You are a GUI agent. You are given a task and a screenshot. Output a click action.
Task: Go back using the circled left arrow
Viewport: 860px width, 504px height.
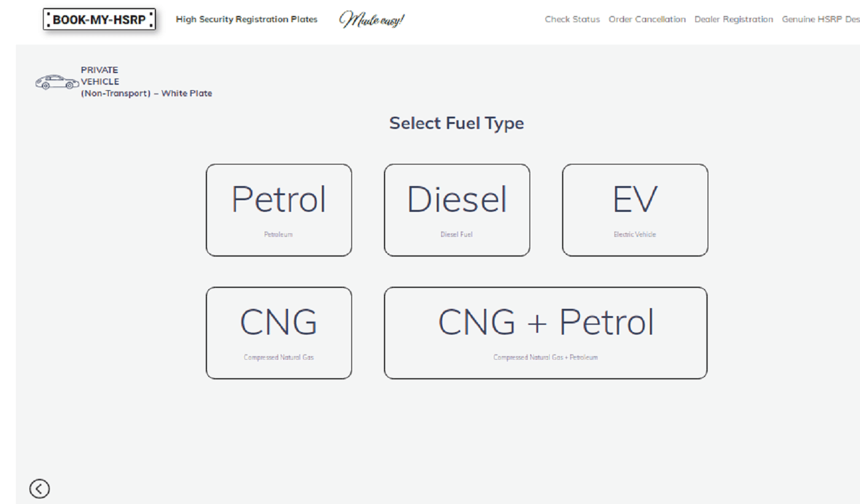click(39, 489)
